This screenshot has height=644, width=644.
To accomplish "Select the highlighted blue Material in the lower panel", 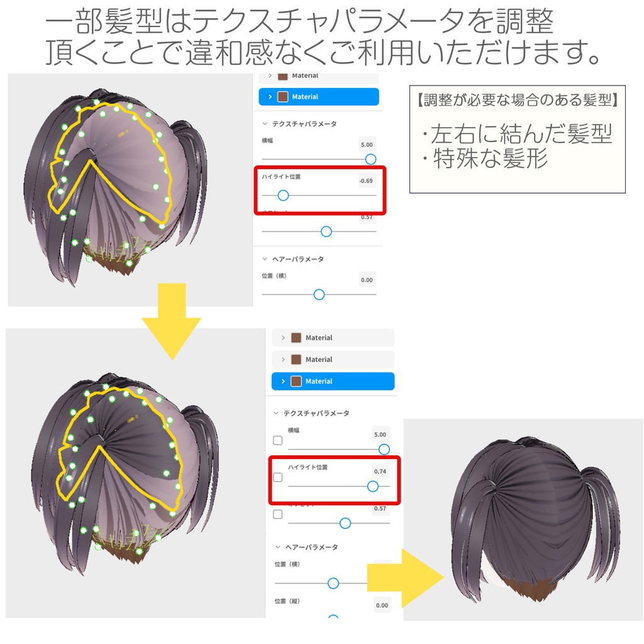I will [333, 381].
